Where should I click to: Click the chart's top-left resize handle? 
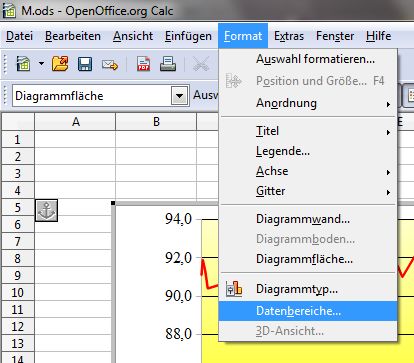point(113,203)
